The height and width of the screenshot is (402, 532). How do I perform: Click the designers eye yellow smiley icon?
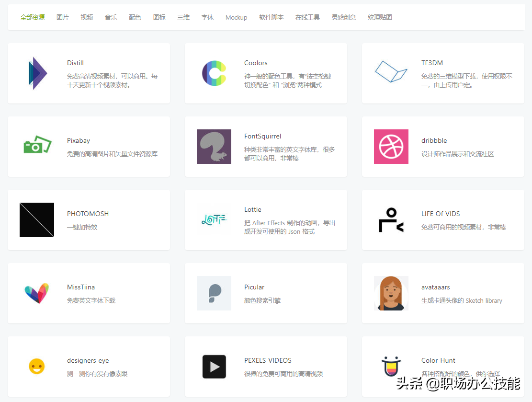[x=37, y=367]
